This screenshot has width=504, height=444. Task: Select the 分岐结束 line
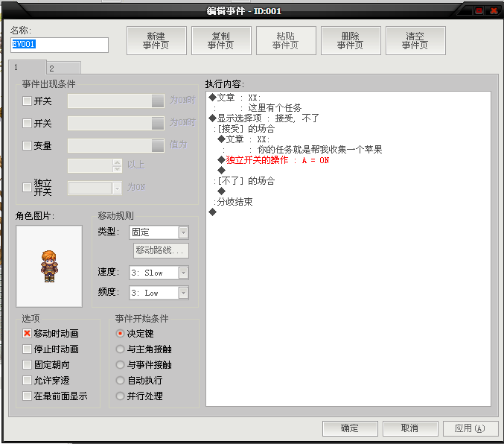coord(233,202)
